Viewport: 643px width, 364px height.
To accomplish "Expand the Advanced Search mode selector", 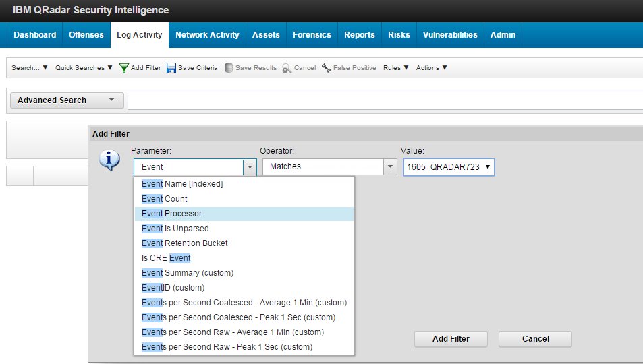I will [x=67, y=100].
